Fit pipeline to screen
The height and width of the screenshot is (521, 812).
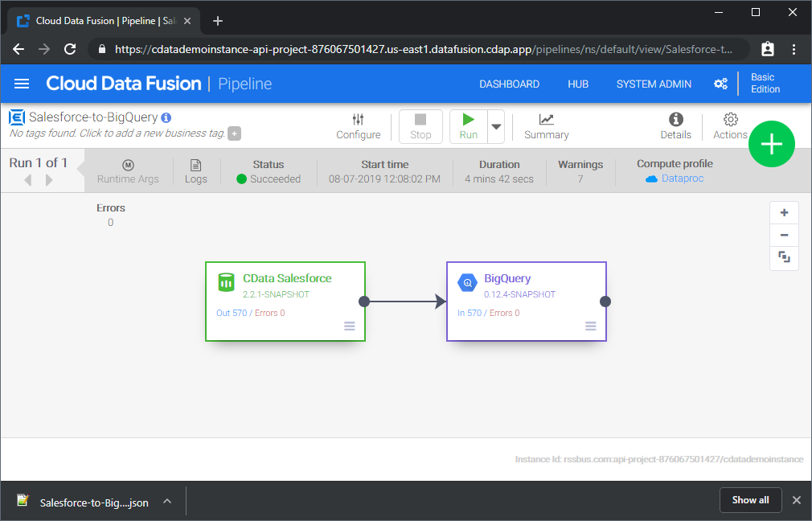click(x=784, y=258)
